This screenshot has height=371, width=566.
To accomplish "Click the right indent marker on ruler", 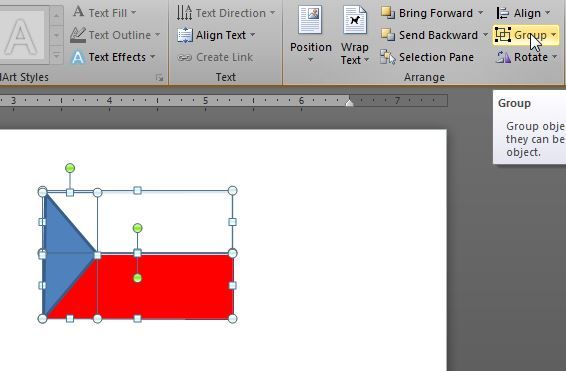I will click(349, 103).
